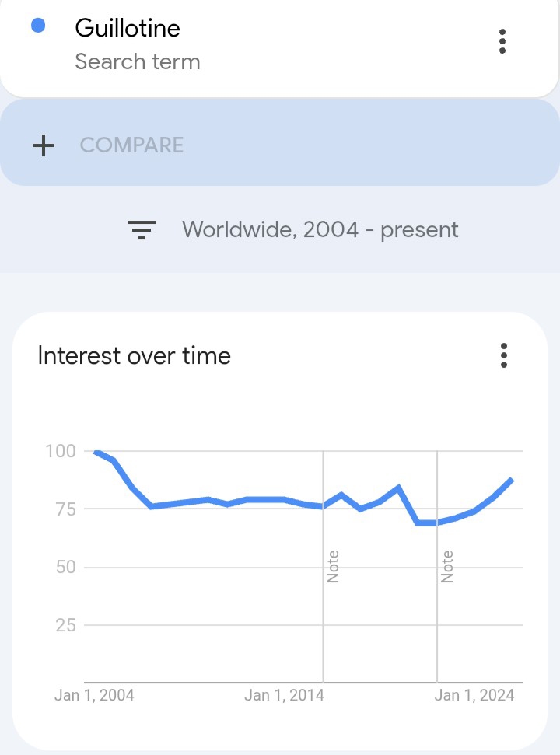Viewport: 560px width, 755px height.
Task: Click the "Jan 1, 2004" axis label
Action: pos(94,695)
